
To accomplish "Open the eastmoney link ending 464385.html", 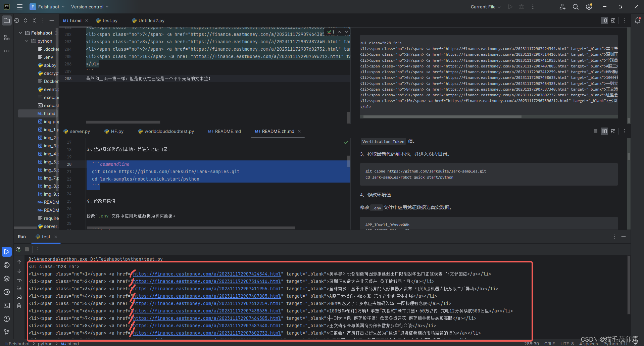I will click(207, 318).
